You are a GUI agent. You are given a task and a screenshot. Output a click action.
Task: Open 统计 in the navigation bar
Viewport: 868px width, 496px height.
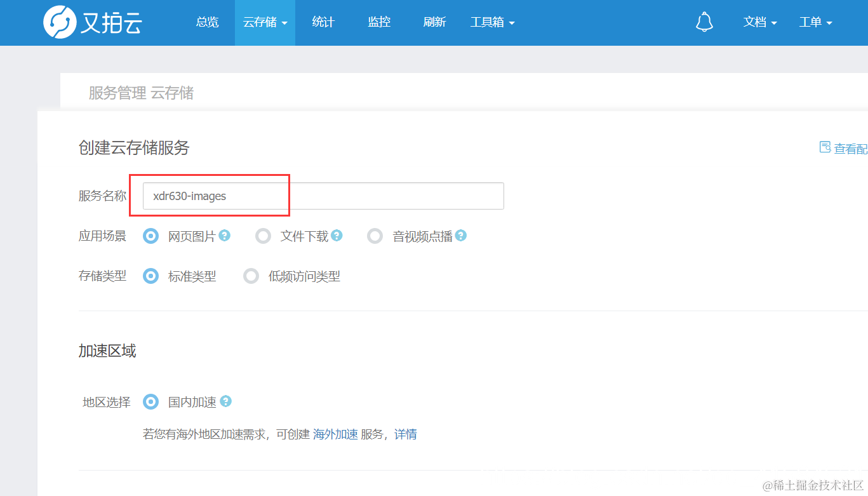click(x=323, y=22)
